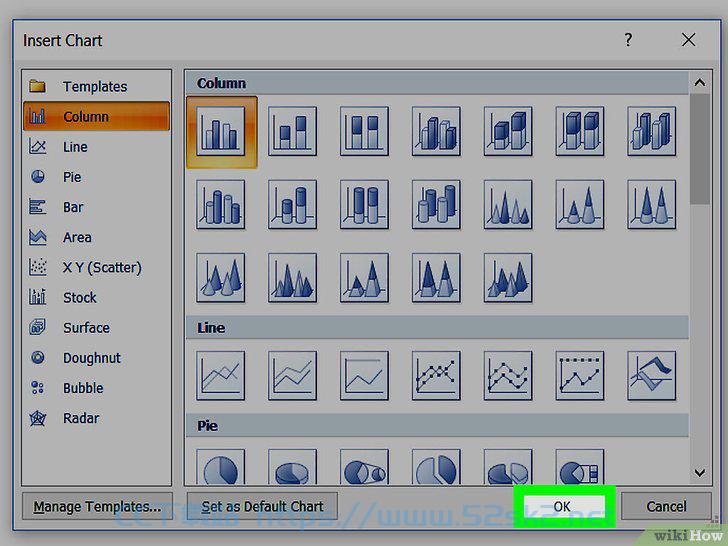
Task: Click the chart gallery scrollbar thumb
Action: tap(700, 149)
